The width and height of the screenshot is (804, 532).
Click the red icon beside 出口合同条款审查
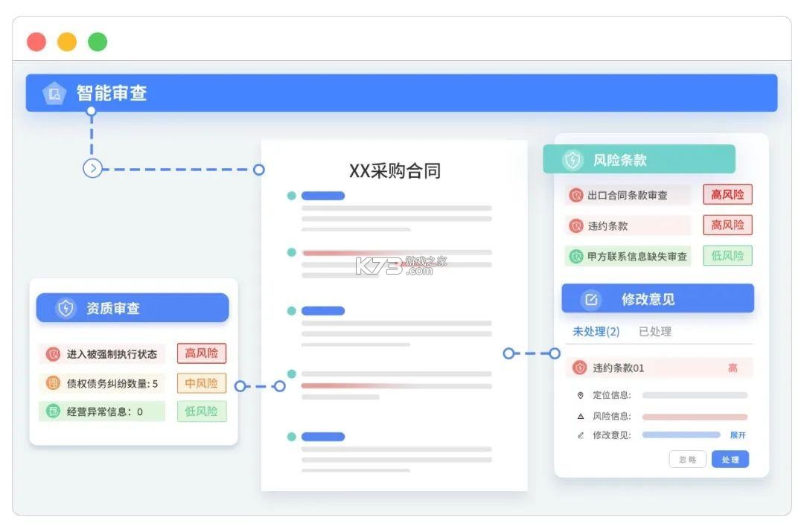(575, 195)
